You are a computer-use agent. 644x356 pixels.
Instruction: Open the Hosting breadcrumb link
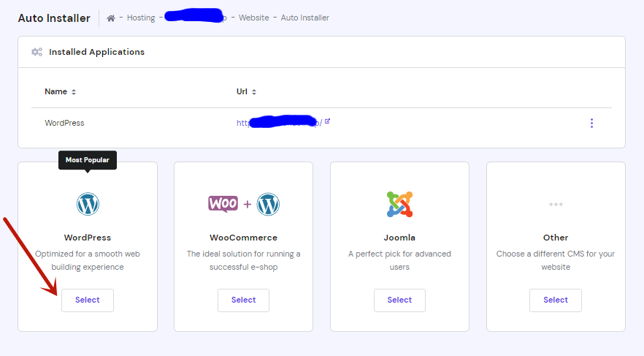point(141,18)
